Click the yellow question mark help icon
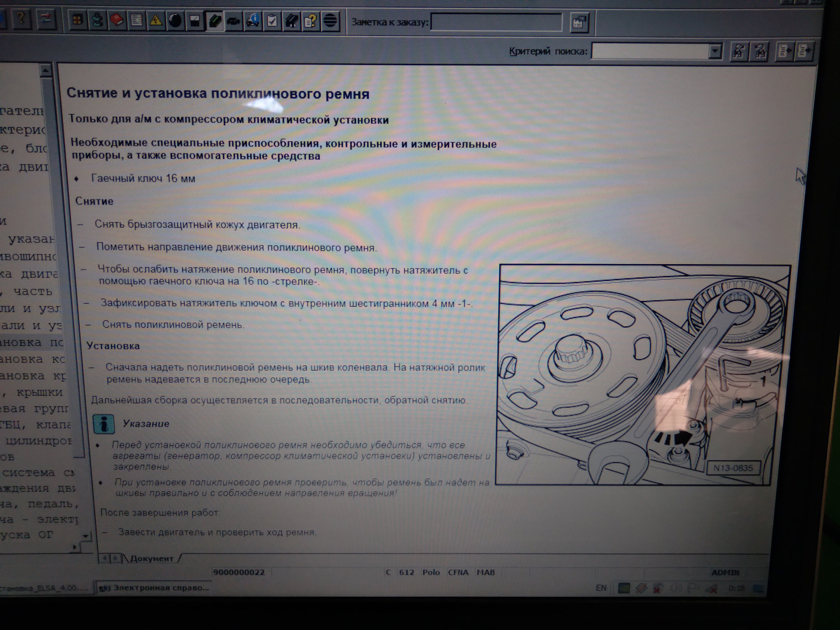This screenshot has height=630, width=840. point(21,19)
